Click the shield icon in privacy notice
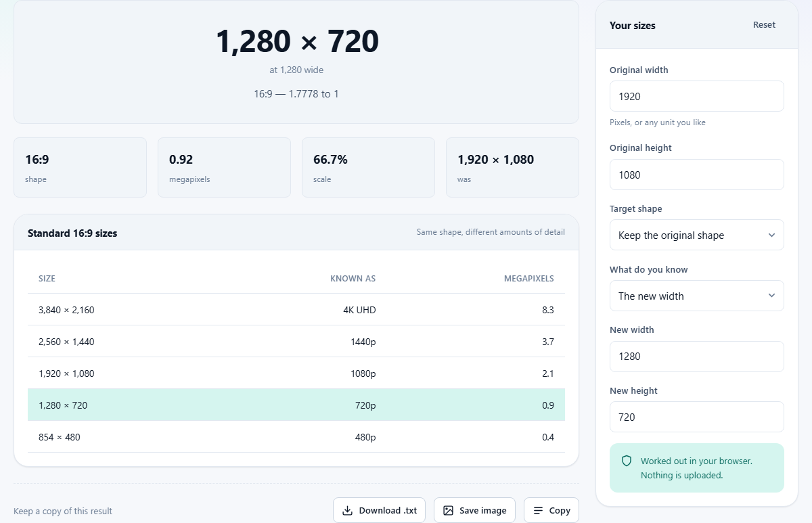Image resolution: width=812 pixels, height=523 pixels. (x=627, y=461)
